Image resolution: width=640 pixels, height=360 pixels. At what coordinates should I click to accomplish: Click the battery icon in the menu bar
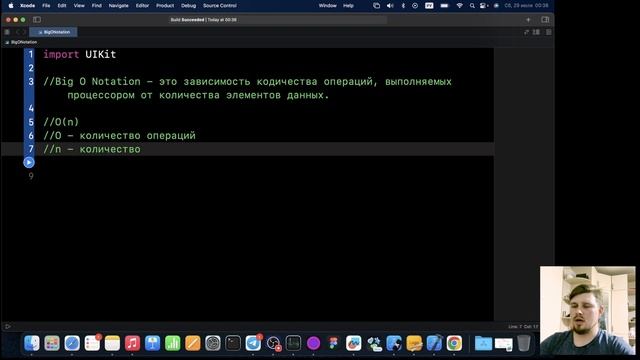click(x=444, y=6)
